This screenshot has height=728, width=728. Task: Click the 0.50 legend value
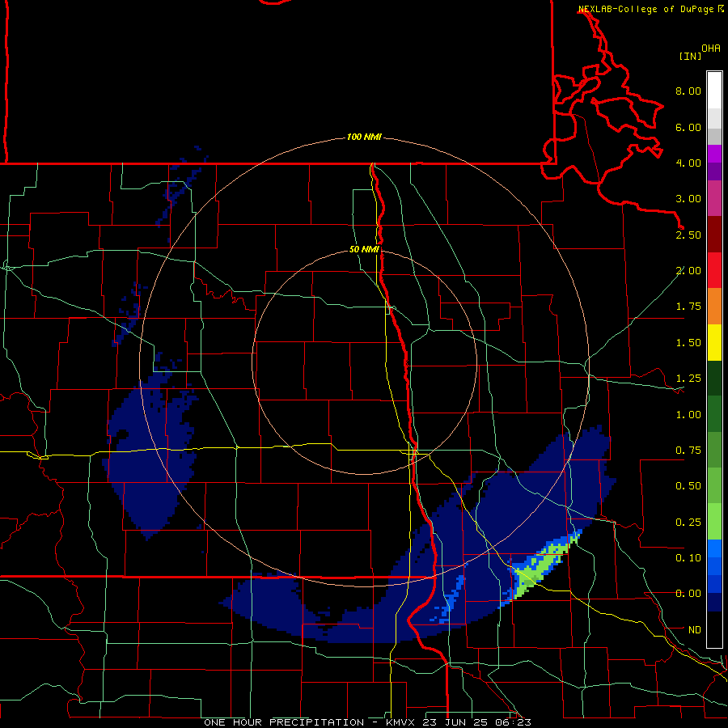[x=688, y=486]
